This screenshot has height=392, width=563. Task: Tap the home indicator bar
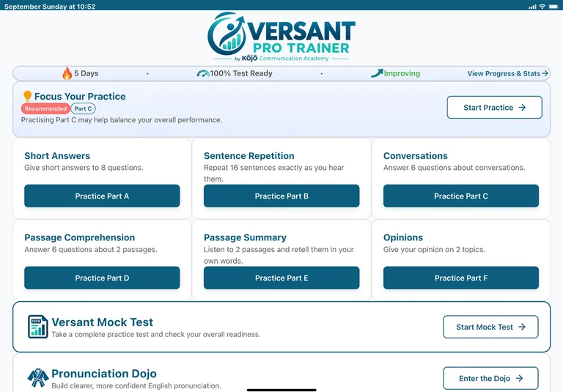click(281, 390)
